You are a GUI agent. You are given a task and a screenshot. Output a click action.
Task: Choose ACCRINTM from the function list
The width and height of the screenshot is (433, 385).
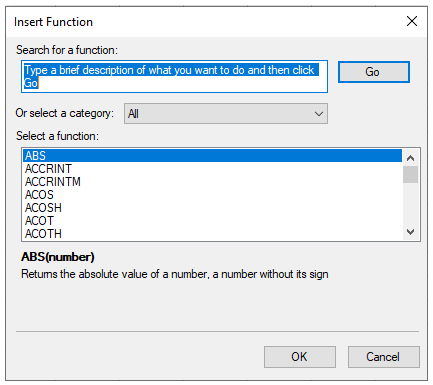[212, 182]
